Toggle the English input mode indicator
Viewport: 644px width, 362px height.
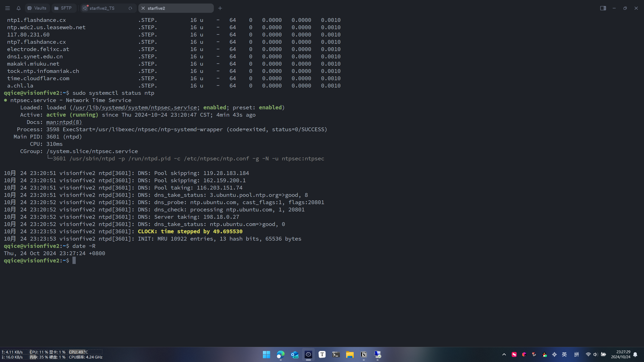pos(565,354)
